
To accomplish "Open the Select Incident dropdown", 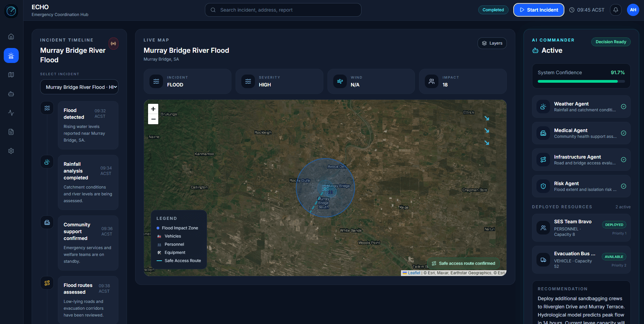I will coord(79,87).
